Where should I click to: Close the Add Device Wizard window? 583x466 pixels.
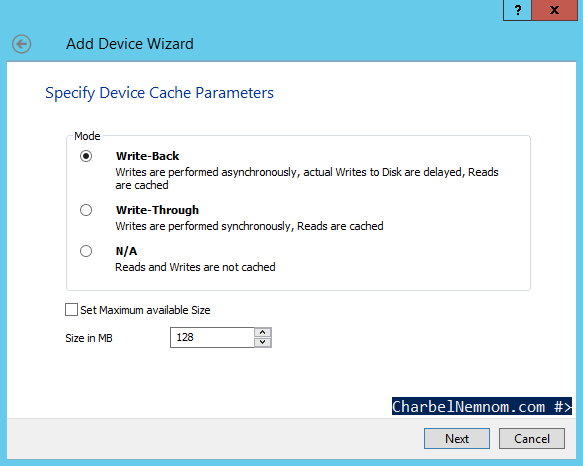[554, 10]
